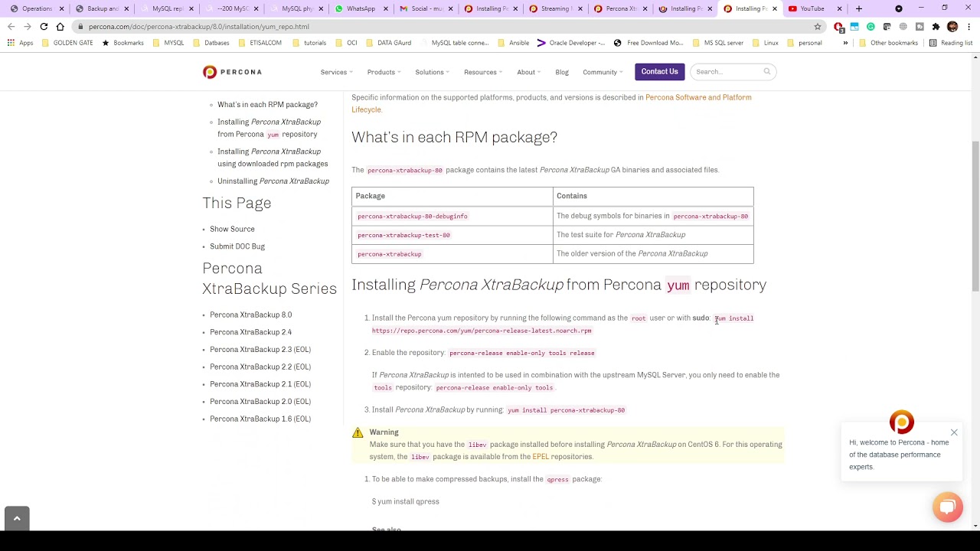
Task: Open Percona XtraBackup 2.3 (EOL) link
Action: tap(260, 350)
